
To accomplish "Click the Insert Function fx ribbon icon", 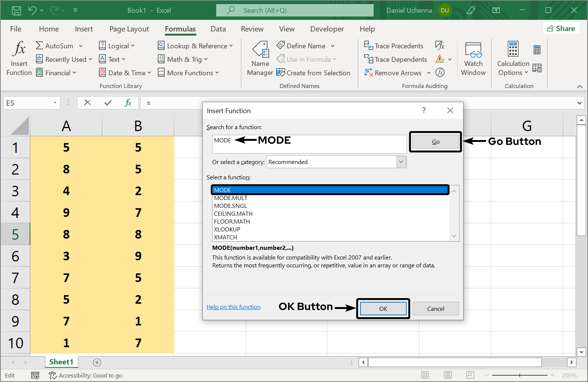I will tap(19, 49).
